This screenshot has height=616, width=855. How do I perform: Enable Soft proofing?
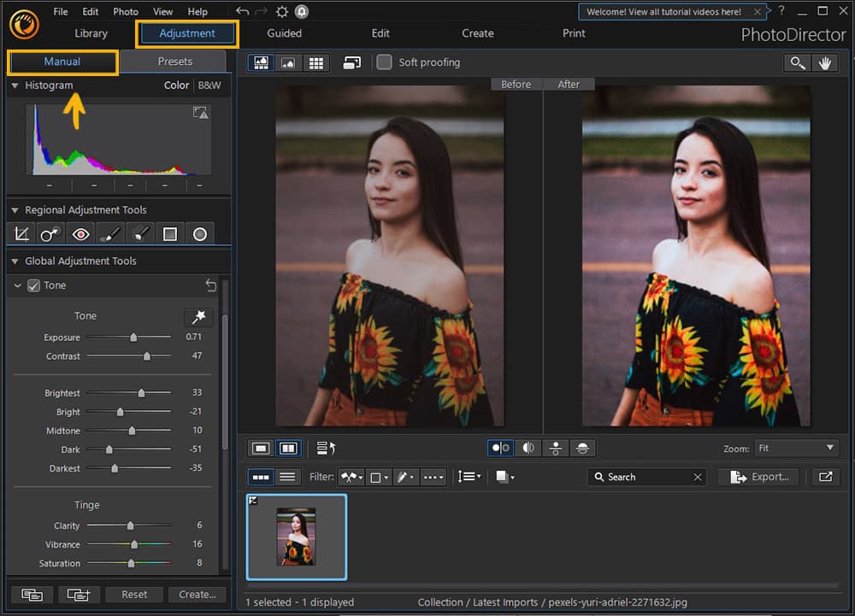[384, 62]
